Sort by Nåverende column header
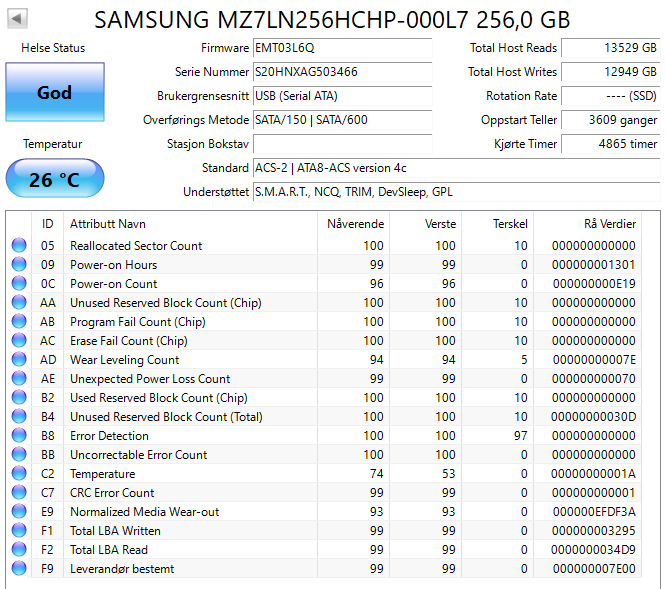The height and width of the screenshot is (589, 666). pyautogui.click(x=353, y=224)
